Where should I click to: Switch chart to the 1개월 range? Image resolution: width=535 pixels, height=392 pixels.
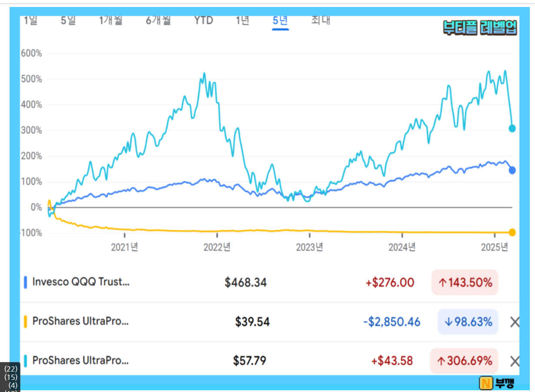click(111, 20)
